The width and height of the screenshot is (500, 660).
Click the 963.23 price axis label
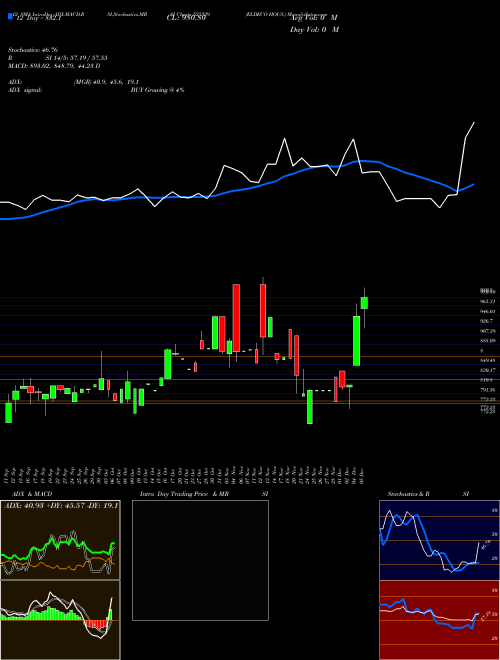coord(487,301)
